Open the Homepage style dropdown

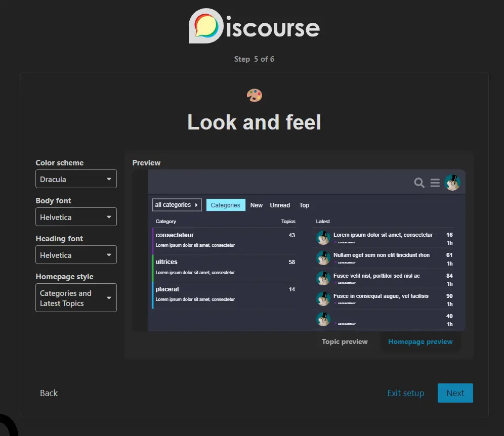76,297
